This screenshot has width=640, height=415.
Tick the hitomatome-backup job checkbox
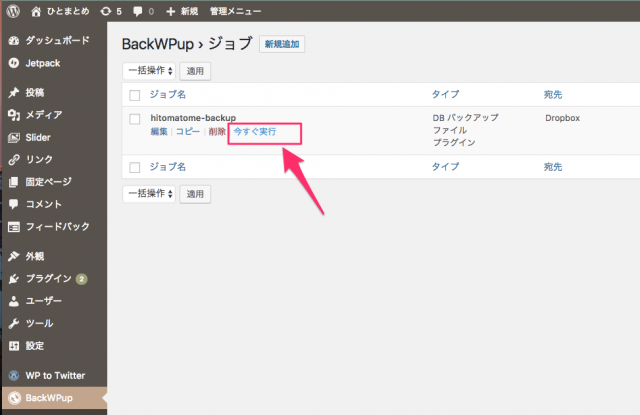coord(135,119)
